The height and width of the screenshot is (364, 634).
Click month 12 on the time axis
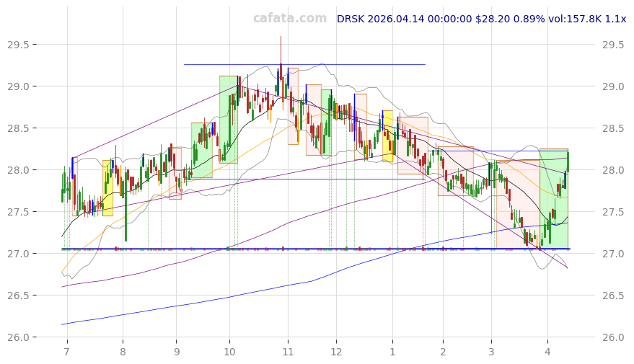336,352
